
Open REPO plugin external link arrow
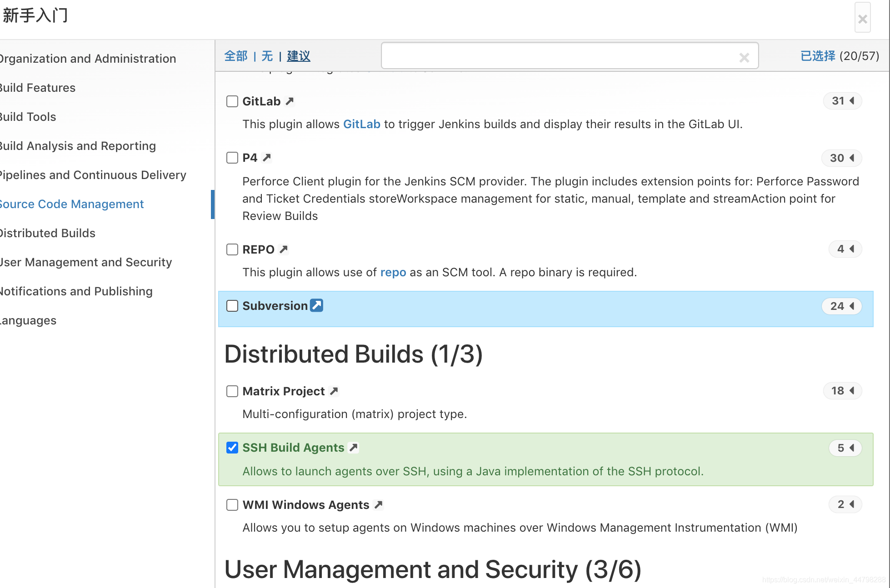click(284, 249)
